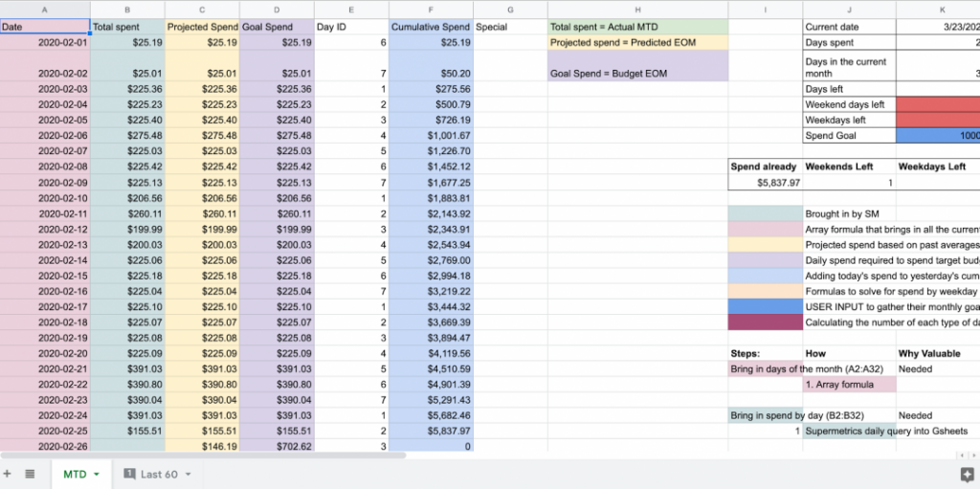Screen dimensions: 980x489
Task: Select the Date header cell in A1
Action: (x=45, y=27)
